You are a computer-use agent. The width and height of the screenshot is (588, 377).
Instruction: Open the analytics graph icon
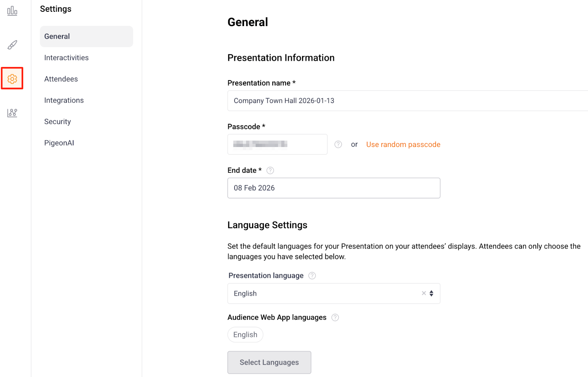coord(12,113)
